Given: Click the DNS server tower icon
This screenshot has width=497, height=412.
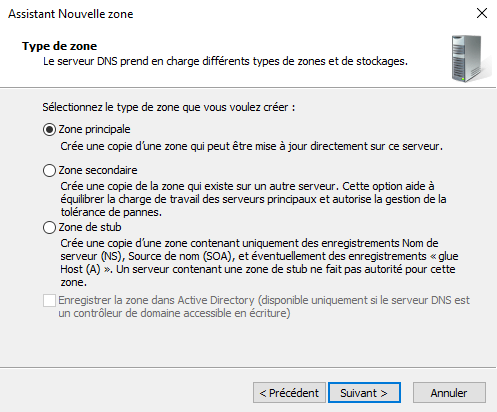Looking at the screenshot, I should pyautogui.click(x=470, y=59).
